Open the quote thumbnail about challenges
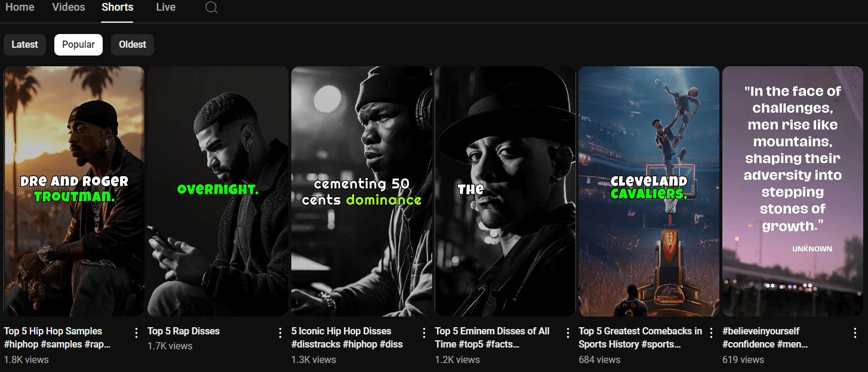Screen dimensions: 868x372 pyautogui.click(x=793, y=191)
